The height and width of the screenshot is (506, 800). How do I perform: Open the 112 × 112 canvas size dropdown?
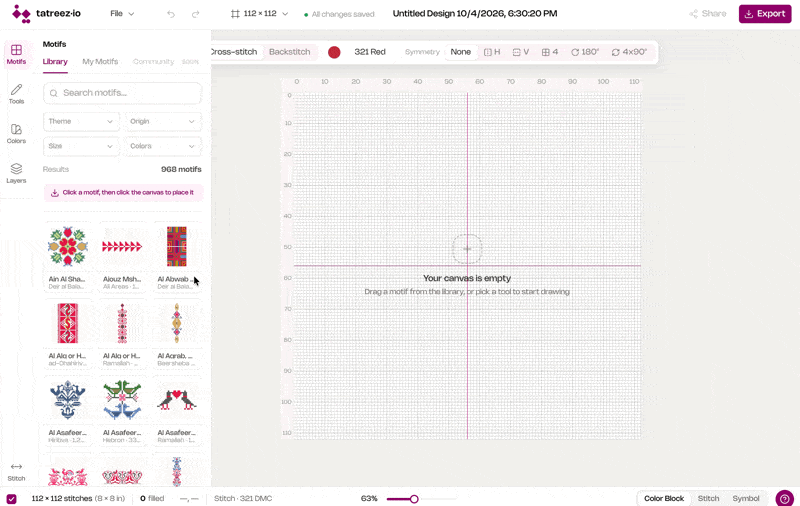coord(260,14)
